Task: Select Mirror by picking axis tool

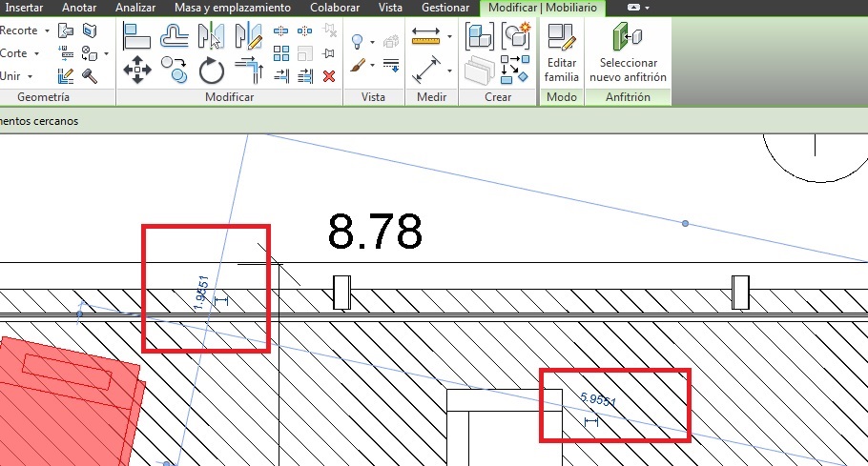Action: click(211, 37)
